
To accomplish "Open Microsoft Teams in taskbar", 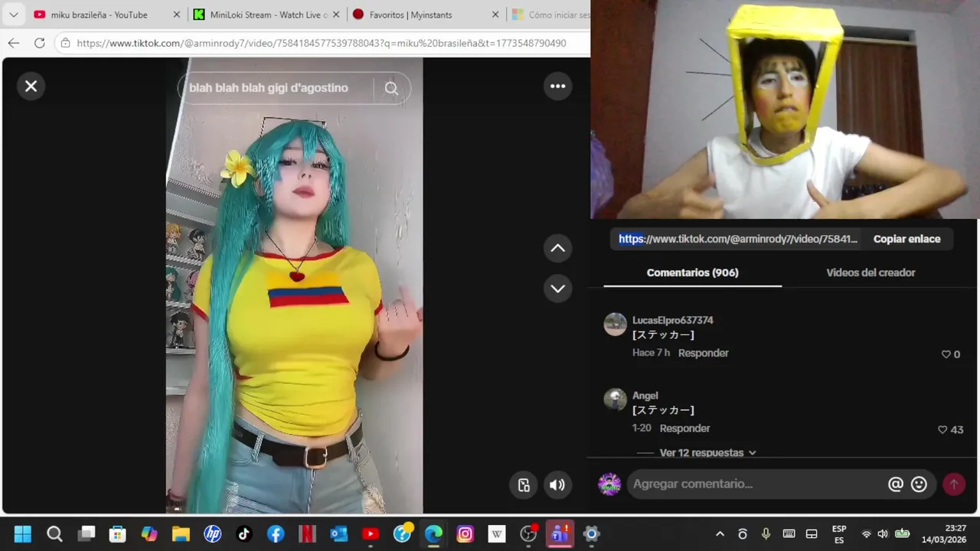I will click(x=560, y=533).
